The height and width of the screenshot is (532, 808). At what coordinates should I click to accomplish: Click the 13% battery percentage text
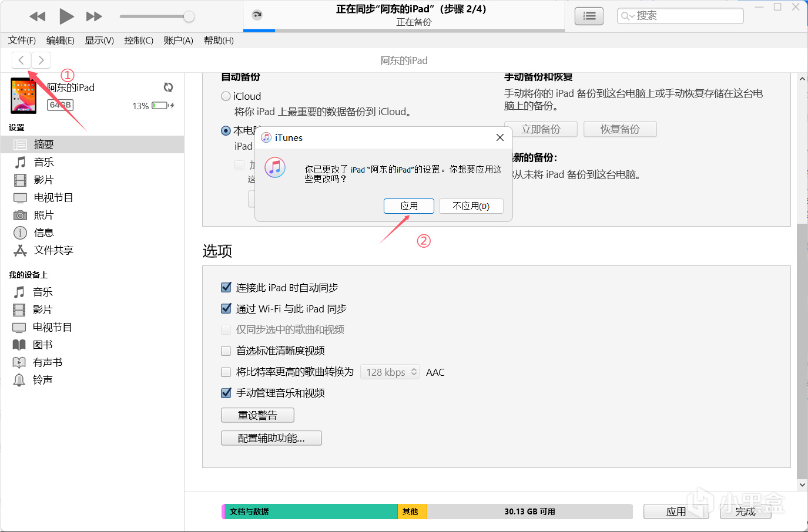tap(140, 106)
